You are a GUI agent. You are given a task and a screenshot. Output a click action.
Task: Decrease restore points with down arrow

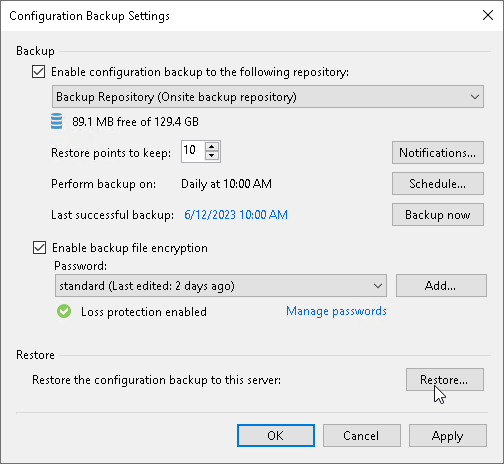212,156
